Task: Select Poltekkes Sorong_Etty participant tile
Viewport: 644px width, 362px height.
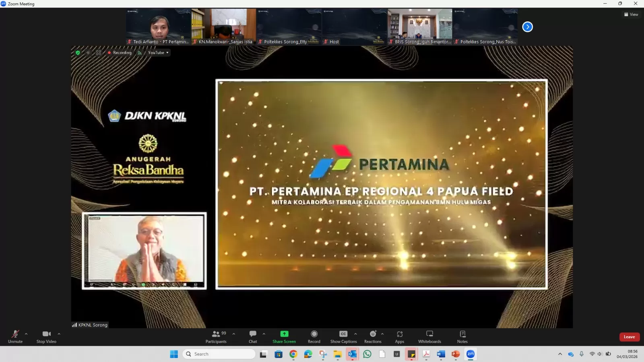Action: (x=289, y=27)
